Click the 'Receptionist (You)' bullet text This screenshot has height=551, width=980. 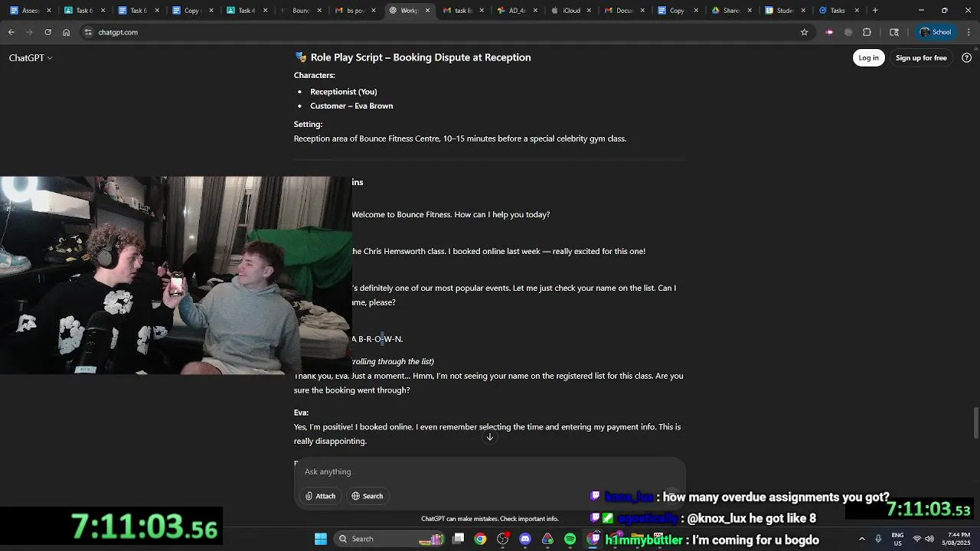click(343, 92)
